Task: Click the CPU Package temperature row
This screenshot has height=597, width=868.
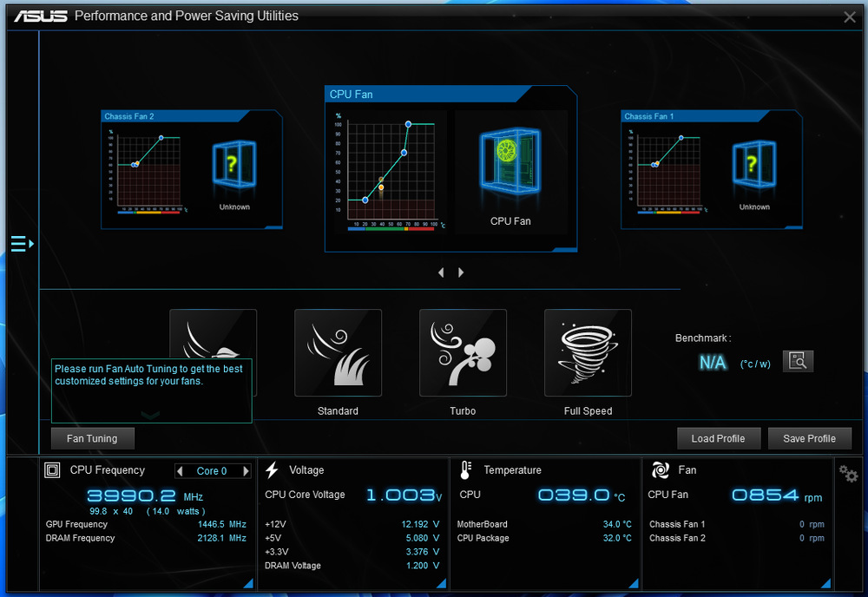Action: click(x=544, y=538)
